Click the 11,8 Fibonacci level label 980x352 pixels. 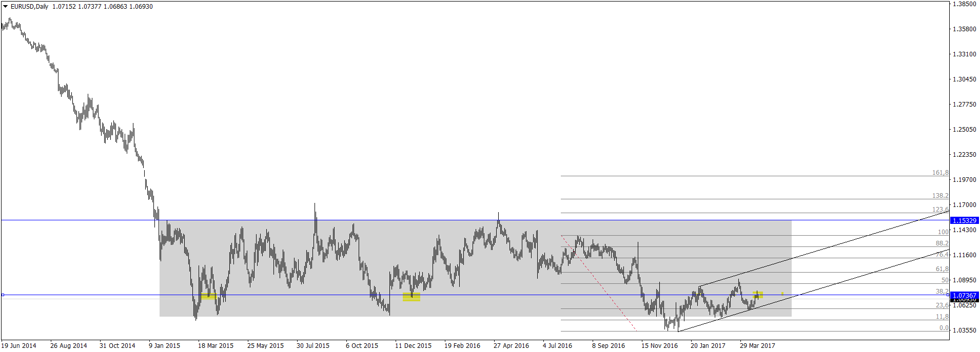[942, 317]
